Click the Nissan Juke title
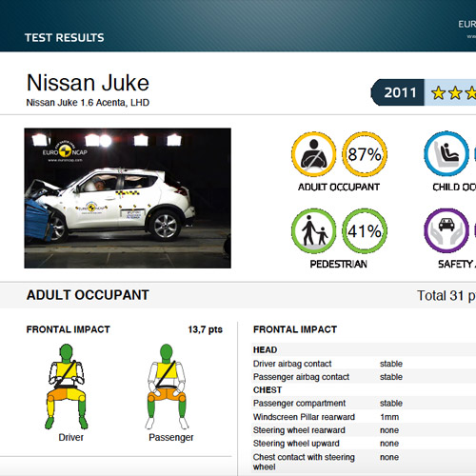 88,83
